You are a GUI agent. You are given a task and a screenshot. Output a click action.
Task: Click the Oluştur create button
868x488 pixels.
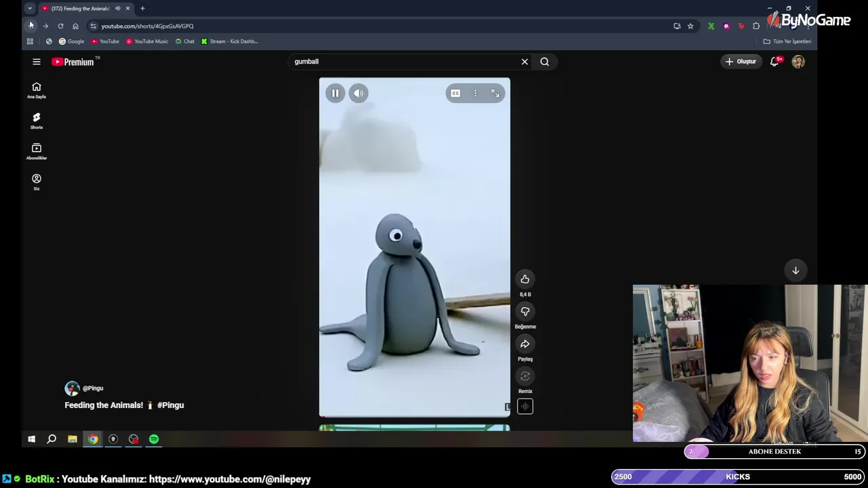741,62
